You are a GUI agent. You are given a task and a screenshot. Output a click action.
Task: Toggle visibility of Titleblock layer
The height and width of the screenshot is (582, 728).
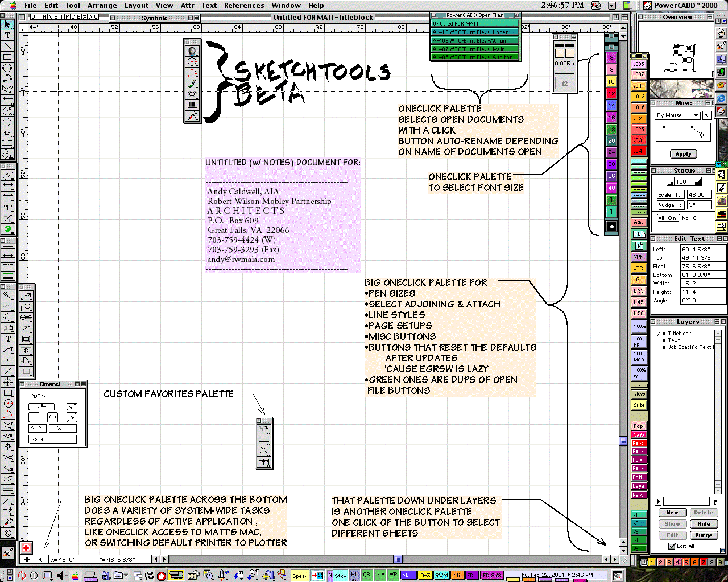tap(664, 334)
